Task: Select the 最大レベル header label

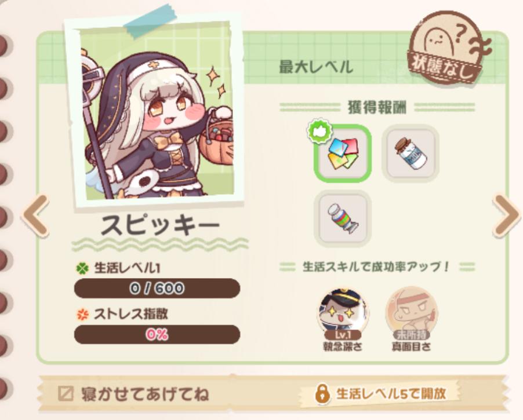Action: tap(316, 67)
